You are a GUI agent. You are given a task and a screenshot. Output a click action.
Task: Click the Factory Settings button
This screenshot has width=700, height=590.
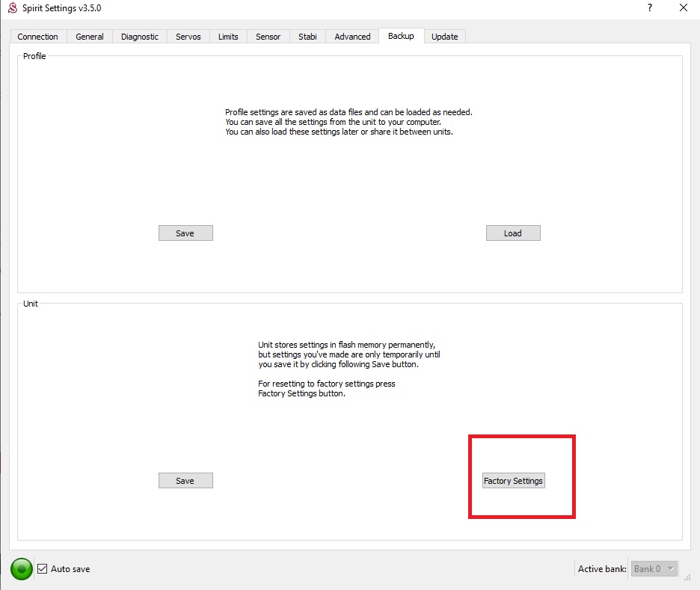513,481
